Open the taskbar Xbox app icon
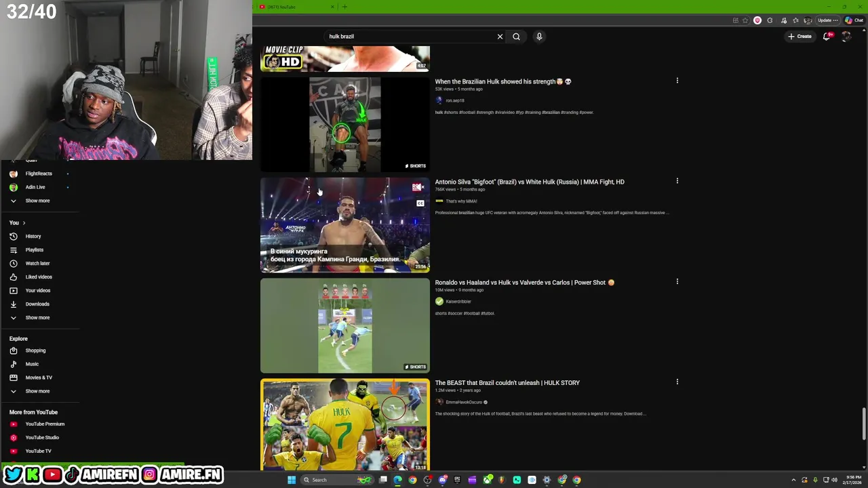The height and width of the screenshot is (488, 868). coord(488,480)
